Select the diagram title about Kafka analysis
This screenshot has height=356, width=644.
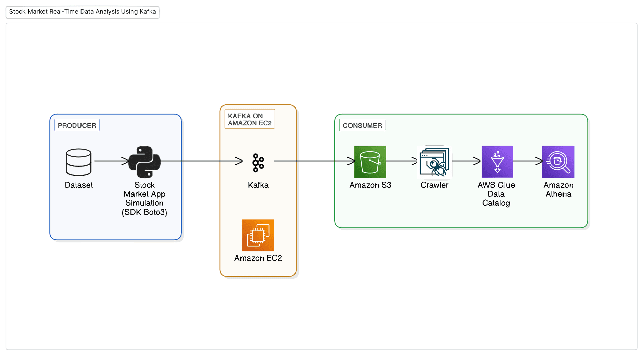[83, 12]
